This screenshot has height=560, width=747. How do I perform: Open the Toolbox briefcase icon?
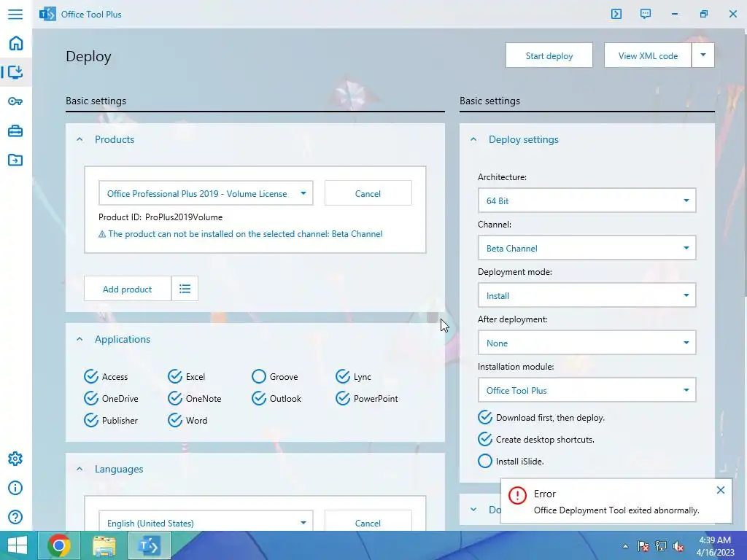click(x=15, y=131)
